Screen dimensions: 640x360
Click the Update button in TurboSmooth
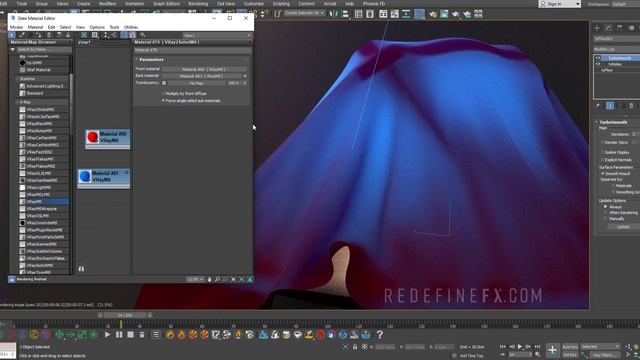623,227
